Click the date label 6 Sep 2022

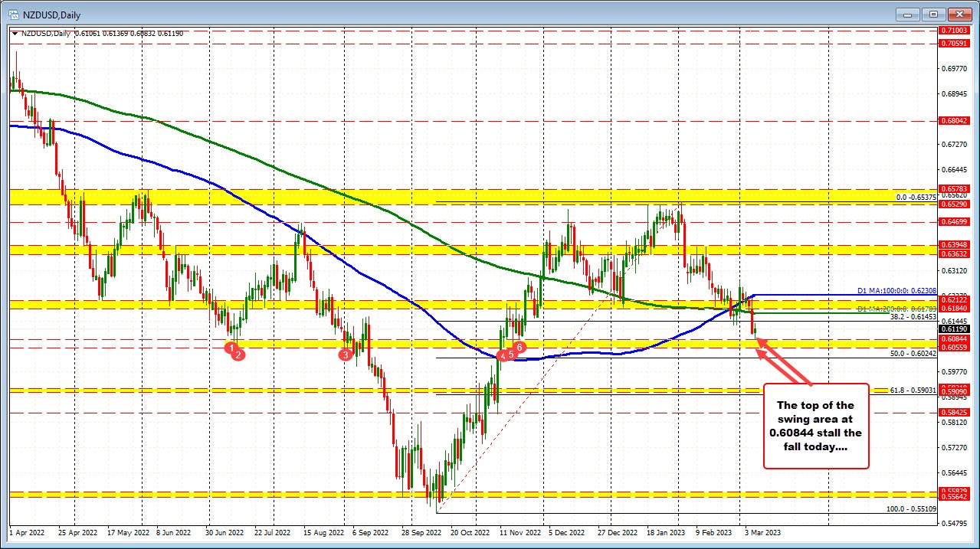(371, 532)
